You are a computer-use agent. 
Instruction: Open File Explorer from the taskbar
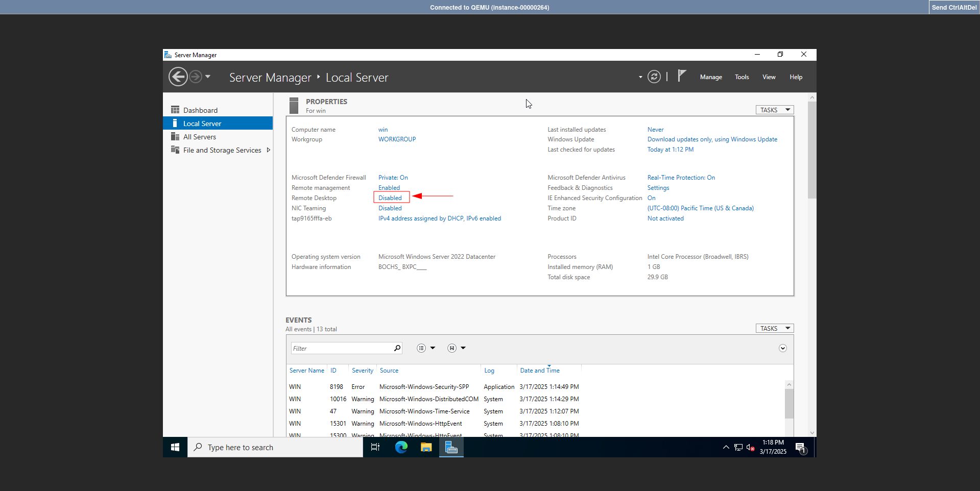pyautogui.click(x=426, y=447)
